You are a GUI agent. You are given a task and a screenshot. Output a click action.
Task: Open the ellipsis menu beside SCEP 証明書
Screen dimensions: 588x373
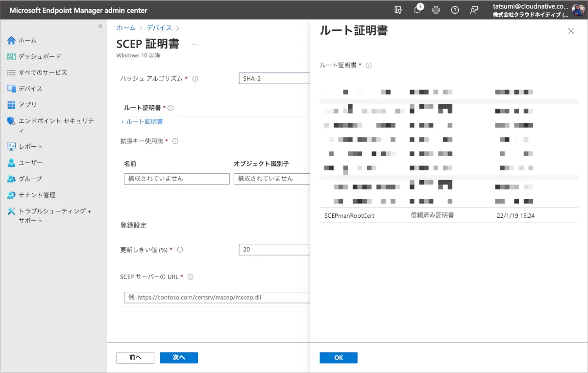coord(195,44)
